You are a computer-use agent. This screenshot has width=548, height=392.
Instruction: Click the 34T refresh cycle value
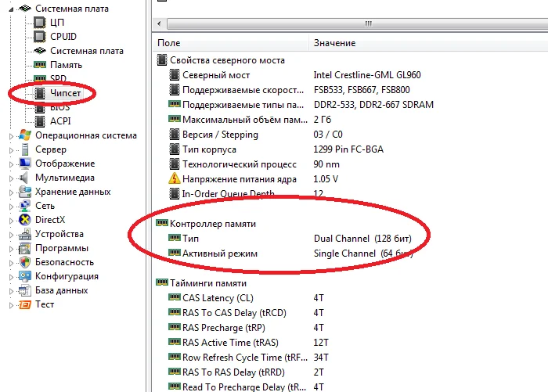click(321, 358)
